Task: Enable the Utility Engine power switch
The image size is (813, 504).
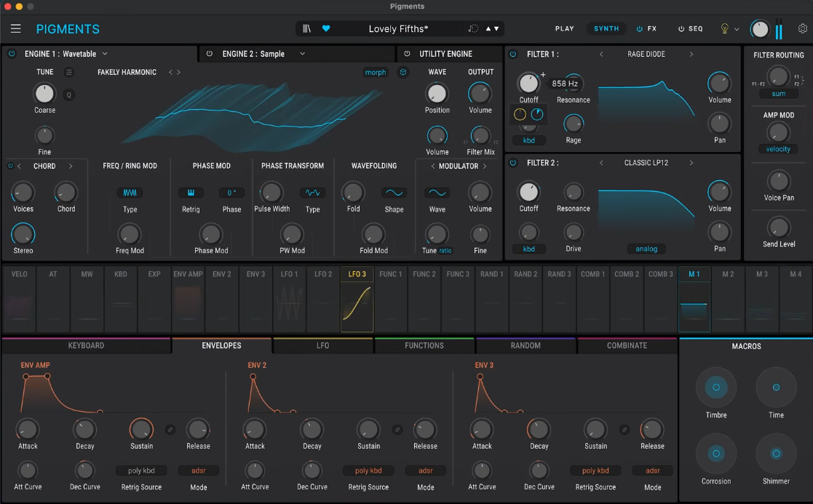Action: (x=407, y=54)
